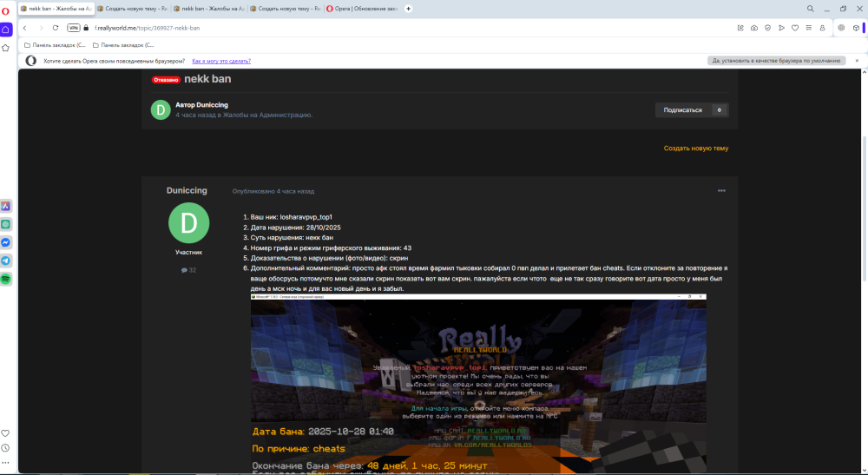Launch the Aria AI sidebar icon
Image resolution: width=868 pixels, height=475 pixels.
coord(5,206)
